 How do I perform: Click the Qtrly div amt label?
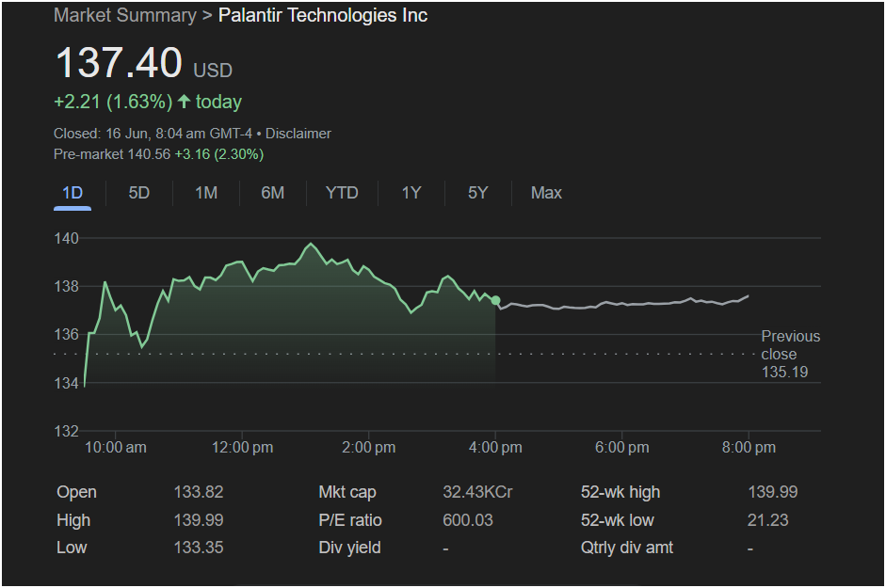(627, 548)
